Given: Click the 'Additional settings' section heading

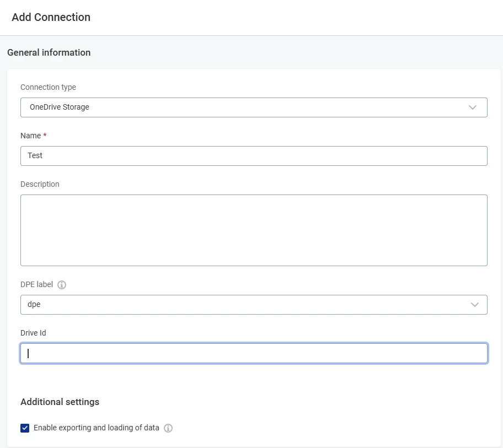Looking at the screenshot, I should (x=60, y=402).
